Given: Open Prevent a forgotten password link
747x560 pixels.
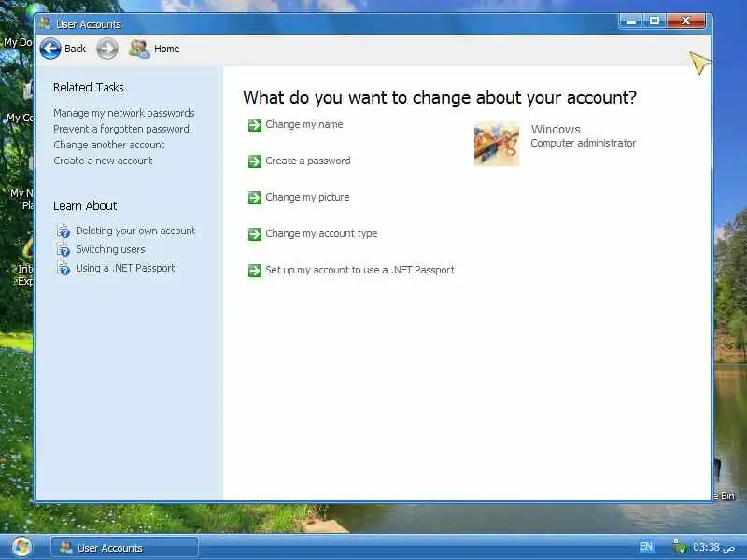Looking at the screenshot, I should [x=121, y=129].
